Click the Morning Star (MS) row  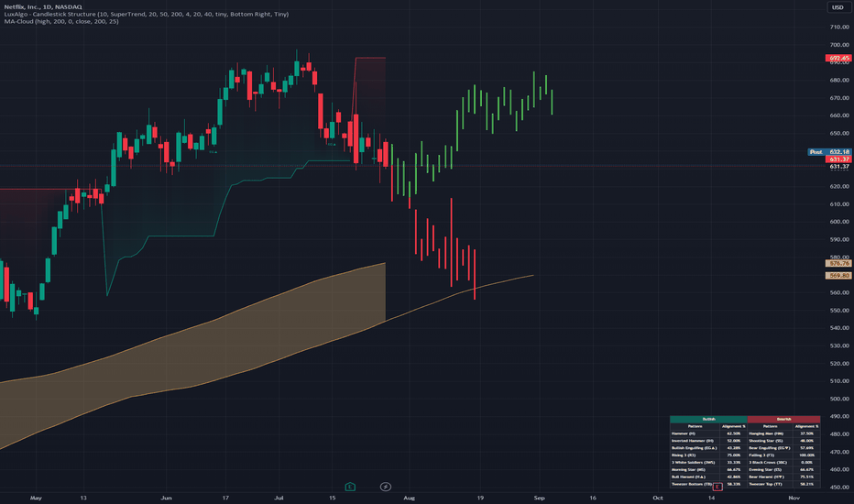click(708, 470)
